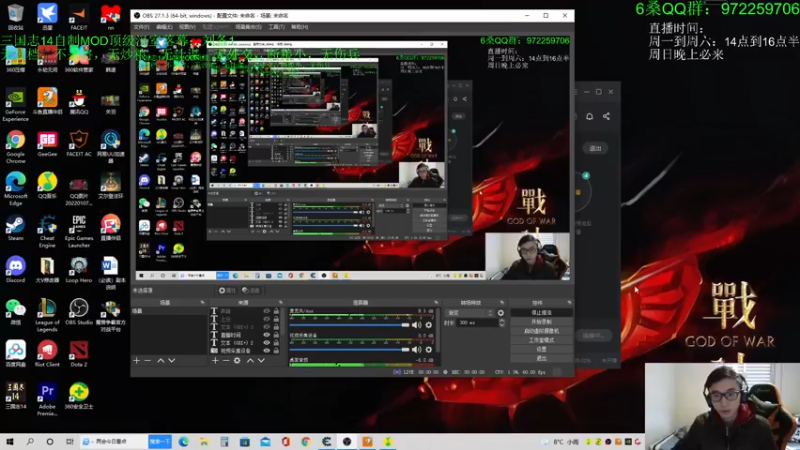Toggle visibility eye of second OBS source

click(x=266, y=319)
